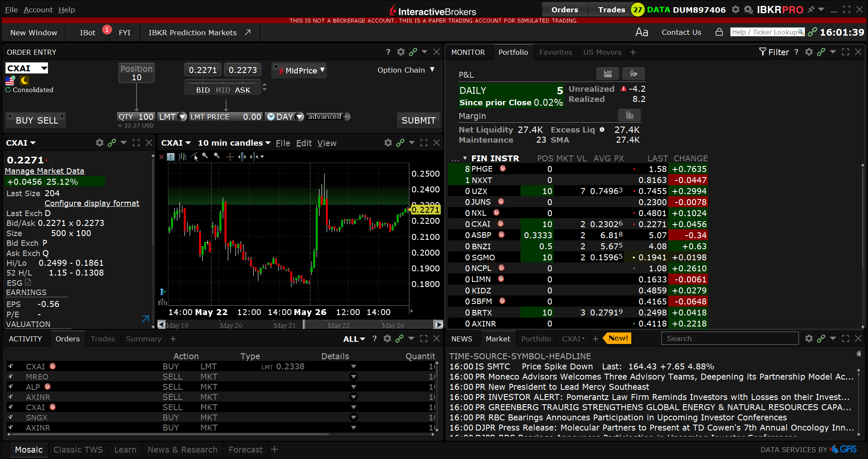This screenshot has height=459, width=868.
Task: Open the Account menu
Action: tap(38, 9)
